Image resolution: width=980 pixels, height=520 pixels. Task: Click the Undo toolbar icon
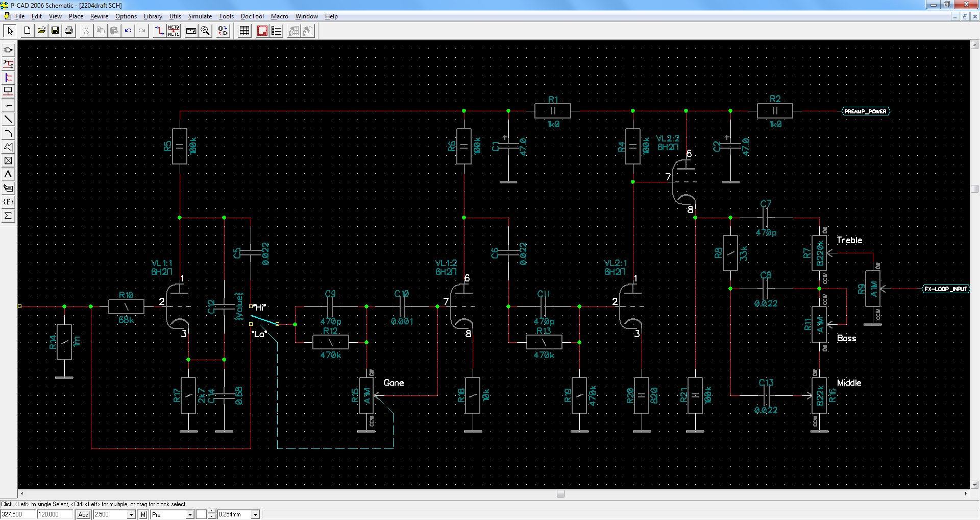[128, 31]
